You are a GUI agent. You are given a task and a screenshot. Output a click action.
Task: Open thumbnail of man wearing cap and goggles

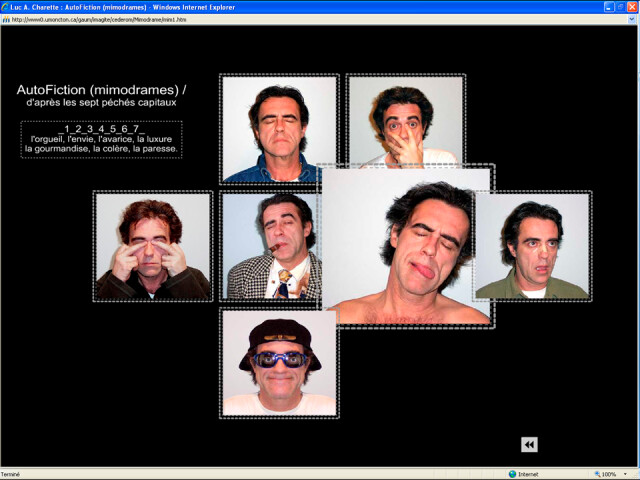point(279,364)
